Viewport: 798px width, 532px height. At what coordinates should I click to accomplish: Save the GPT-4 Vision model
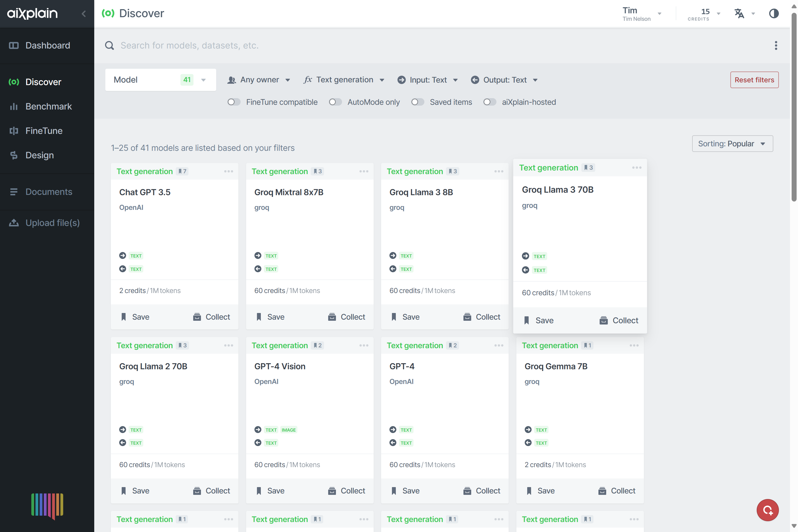click(270, 491)
